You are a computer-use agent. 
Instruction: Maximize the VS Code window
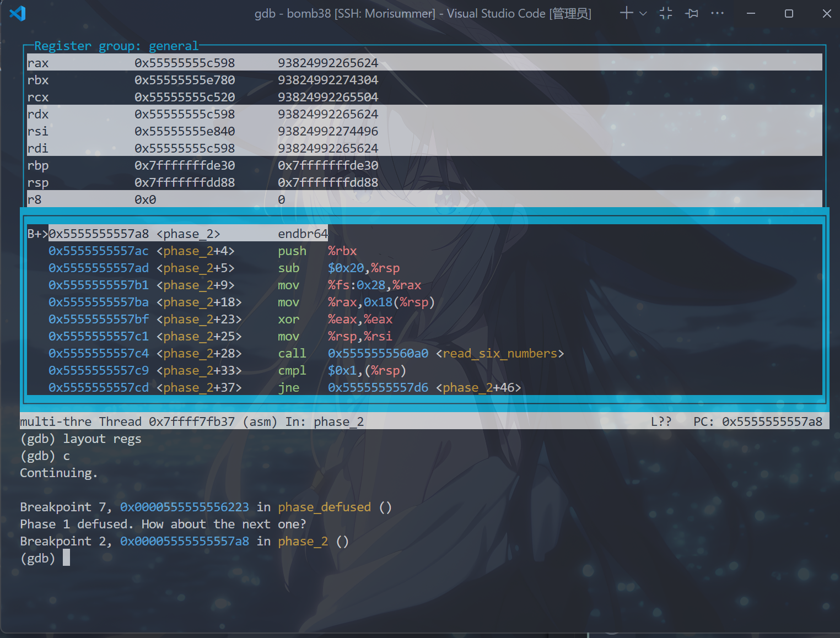click(x=789, y=13)
